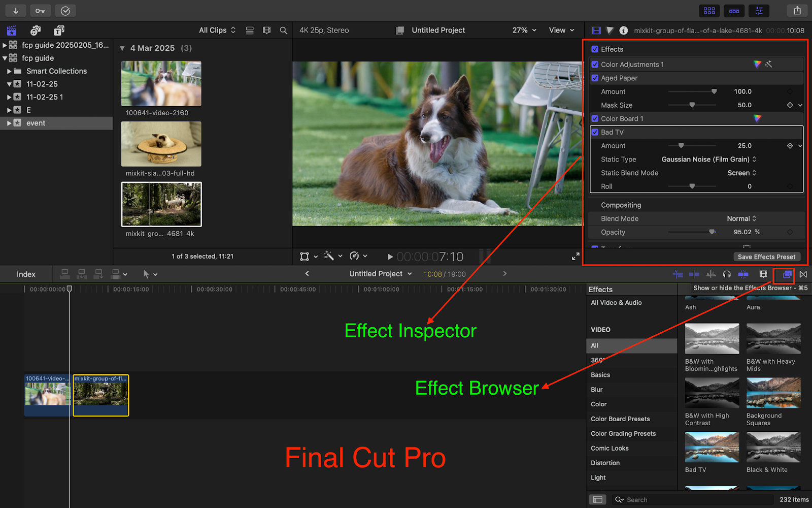This screenshot has height=508, width=812.
Task: Open the Select tool arrow popup
Action: click(150, 274)
